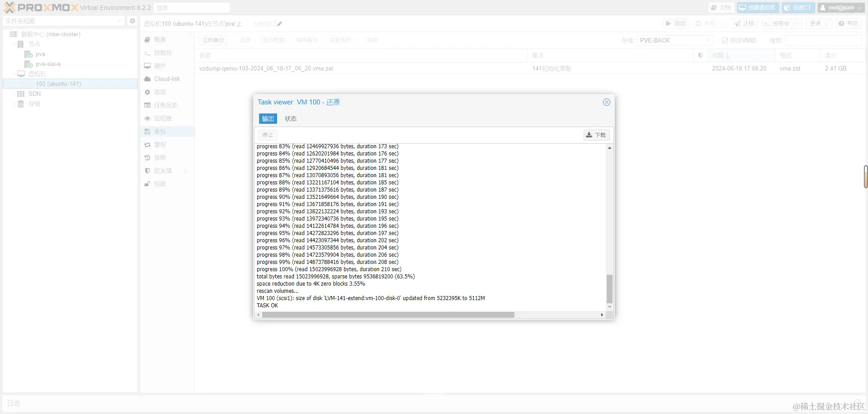Click the log scroll-left arrow

pyautogui.click(x=259, y=315)
